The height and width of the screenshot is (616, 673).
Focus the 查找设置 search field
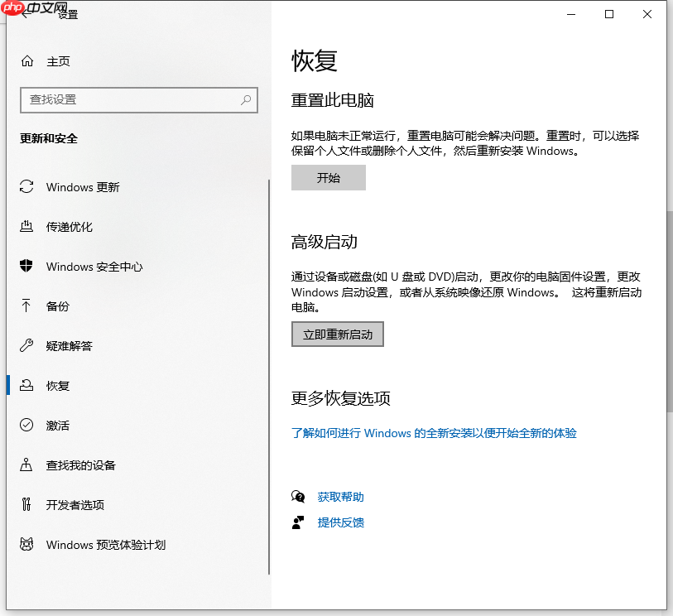point(138,100)
